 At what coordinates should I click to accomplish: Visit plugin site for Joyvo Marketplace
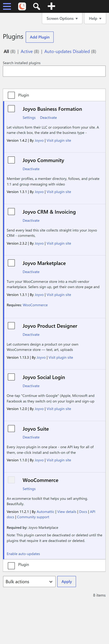(x=59, y=295)
